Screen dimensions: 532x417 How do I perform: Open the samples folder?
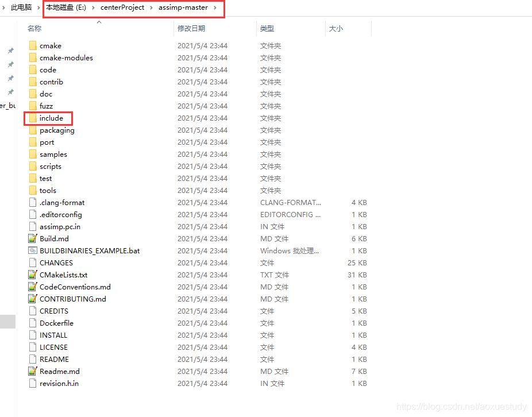tap(52, 154)
